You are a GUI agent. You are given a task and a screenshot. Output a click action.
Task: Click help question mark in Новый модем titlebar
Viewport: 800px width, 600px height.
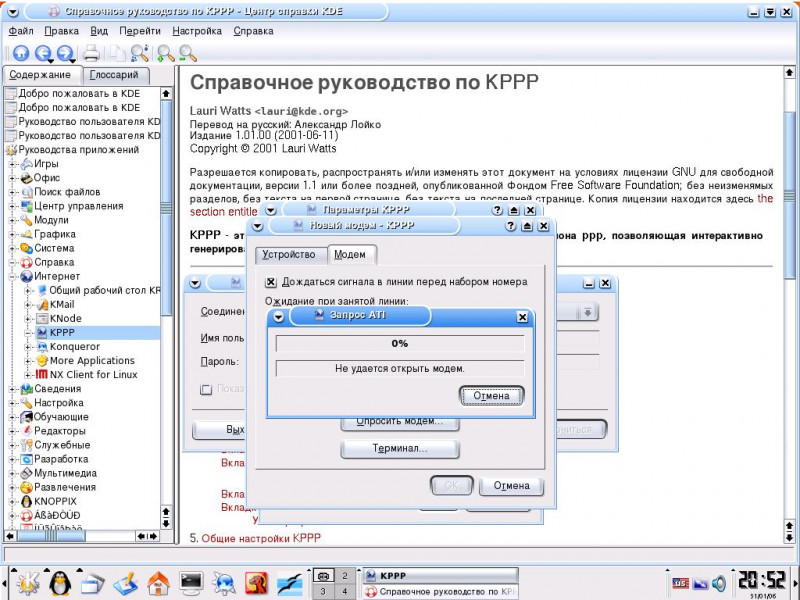coord(511,226)
